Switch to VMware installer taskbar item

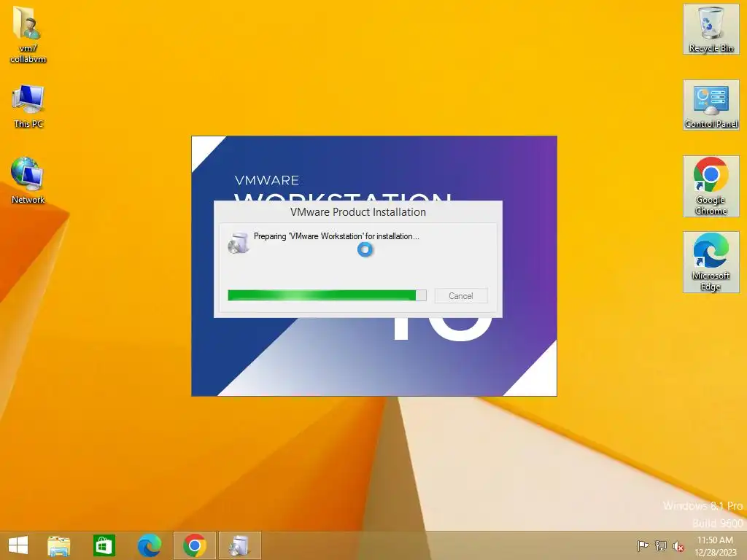[x=239, y=545]
